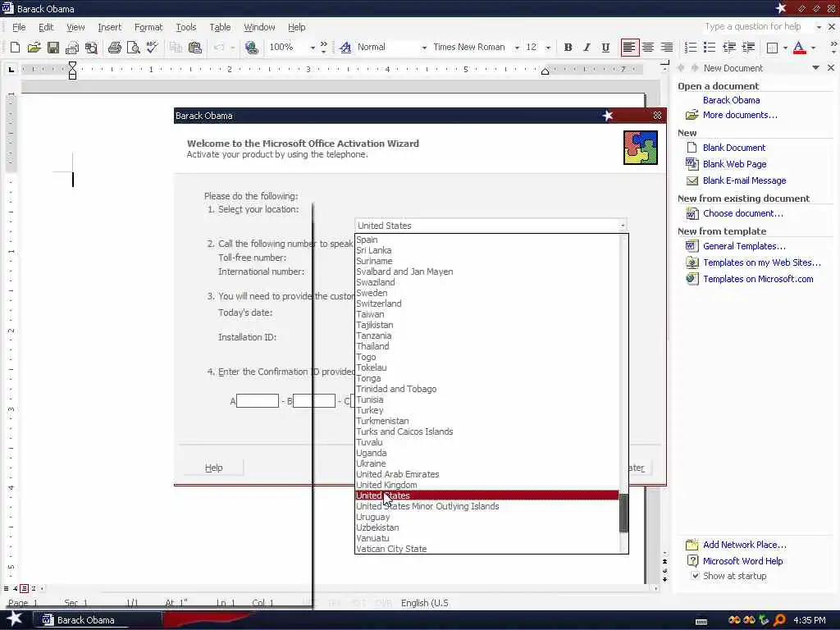The width and height of the screenshot is (840, 630).
Task: Click the Open folder toolbar icon
Action: coord(34,48)
